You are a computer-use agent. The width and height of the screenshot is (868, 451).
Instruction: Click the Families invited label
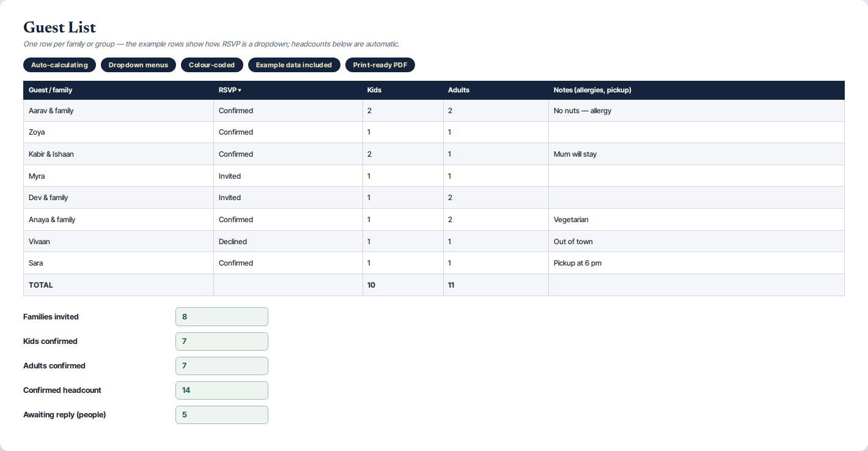[x=51, y=317]
